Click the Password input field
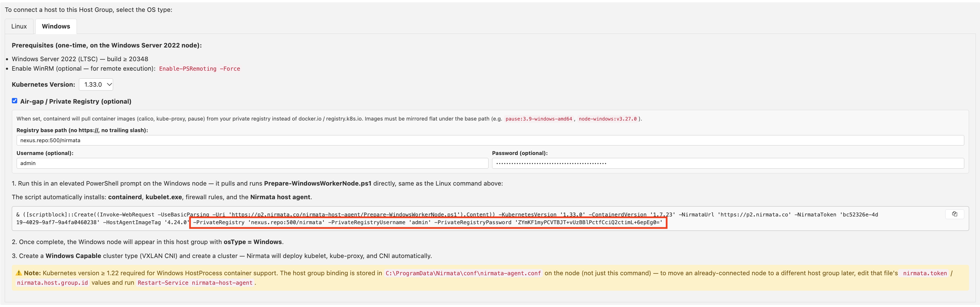Viewport: 980px width, 307px height. [x=728, y=163]
